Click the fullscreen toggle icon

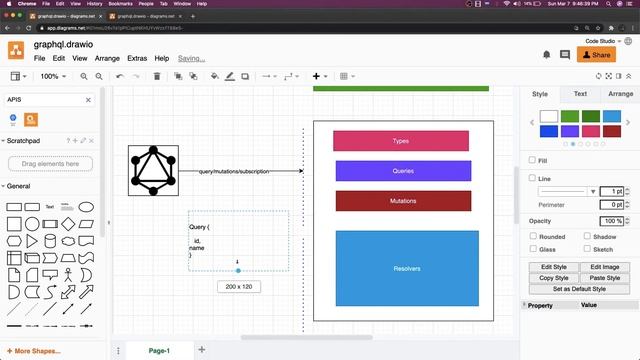(609, 76)
